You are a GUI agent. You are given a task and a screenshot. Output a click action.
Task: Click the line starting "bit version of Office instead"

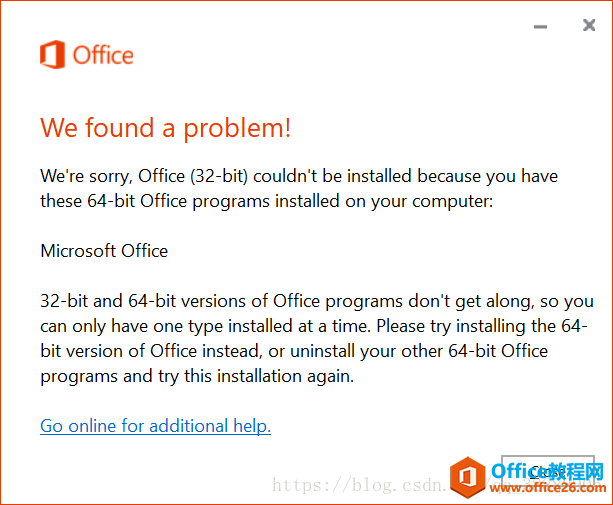[294, 351]
